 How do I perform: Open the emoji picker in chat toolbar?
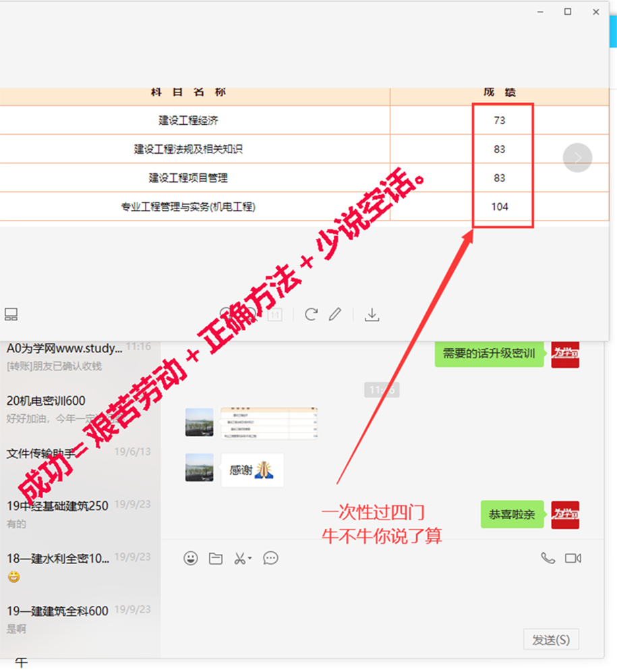[x=191, y=558]
